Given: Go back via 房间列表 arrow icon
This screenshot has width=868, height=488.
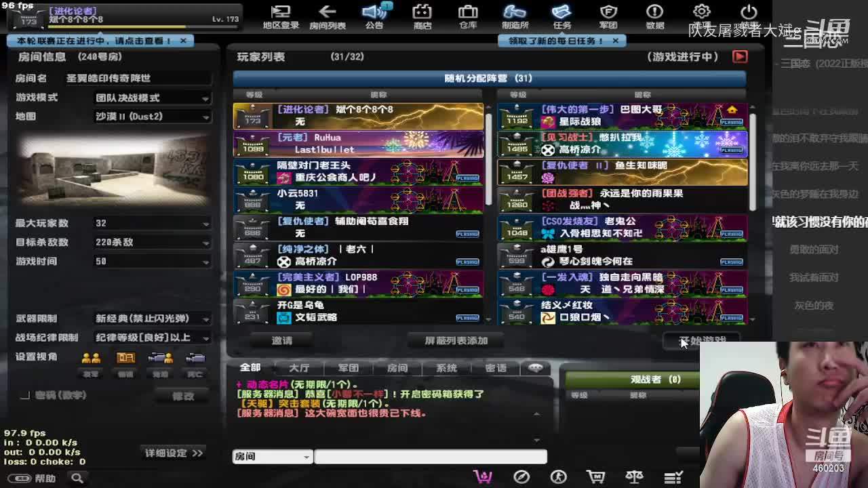Looking at the screenshot, I should 328,16.
